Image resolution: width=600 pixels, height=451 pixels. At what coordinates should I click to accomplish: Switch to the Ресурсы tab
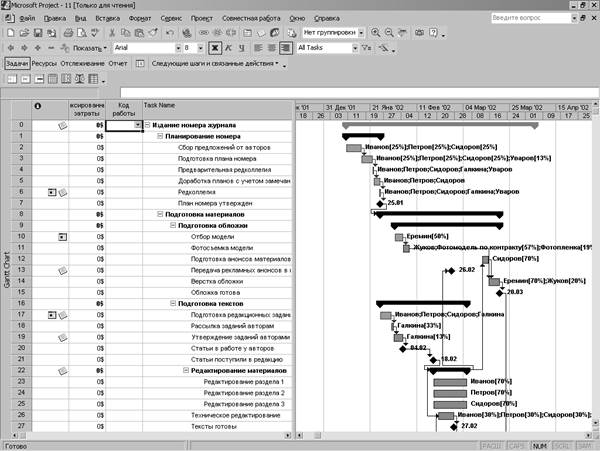(x=43, y=63)
